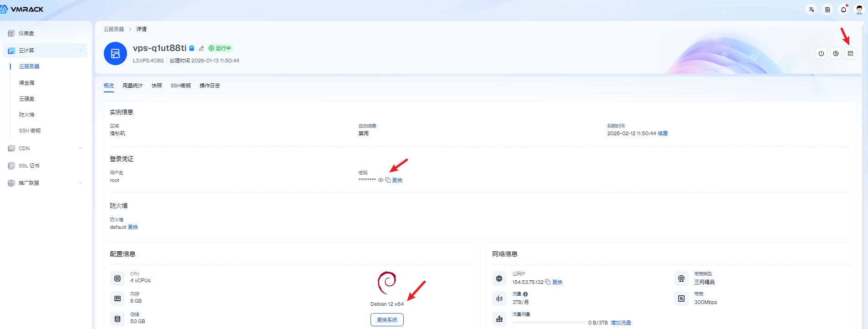Open the server console icon
The width and height of the screenshot is (868, 329).
click(850, 54)
